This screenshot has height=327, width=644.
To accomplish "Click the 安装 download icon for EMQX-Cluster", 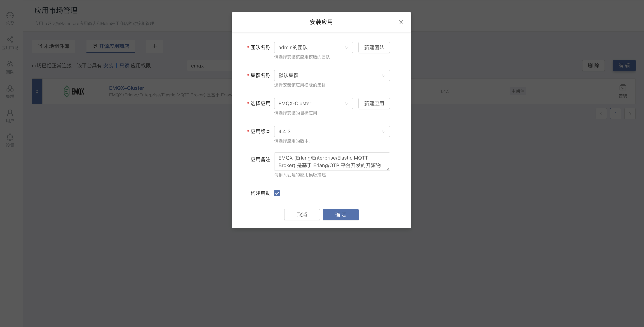I will [622, 91].
